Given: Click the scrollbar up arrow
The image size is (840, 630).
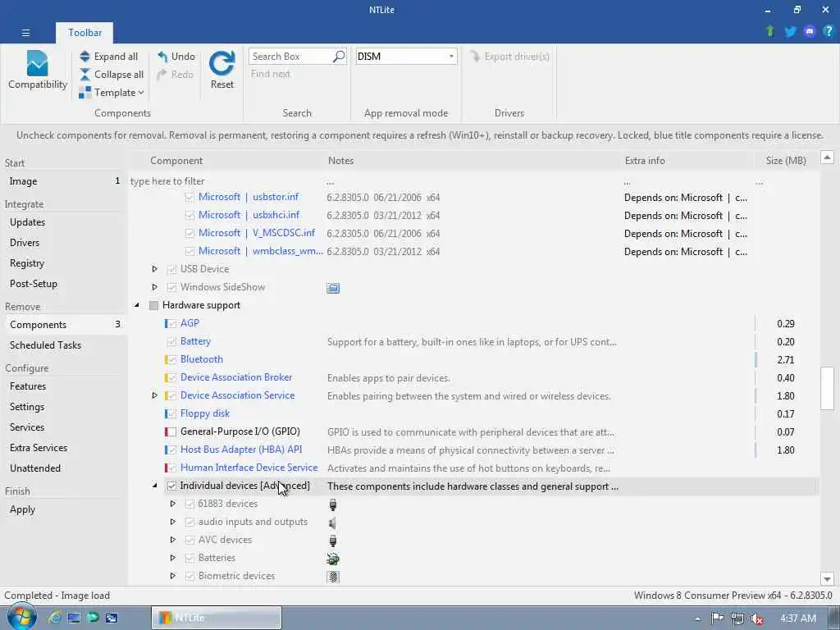Looking at the screenshot, I should (827, 157).
